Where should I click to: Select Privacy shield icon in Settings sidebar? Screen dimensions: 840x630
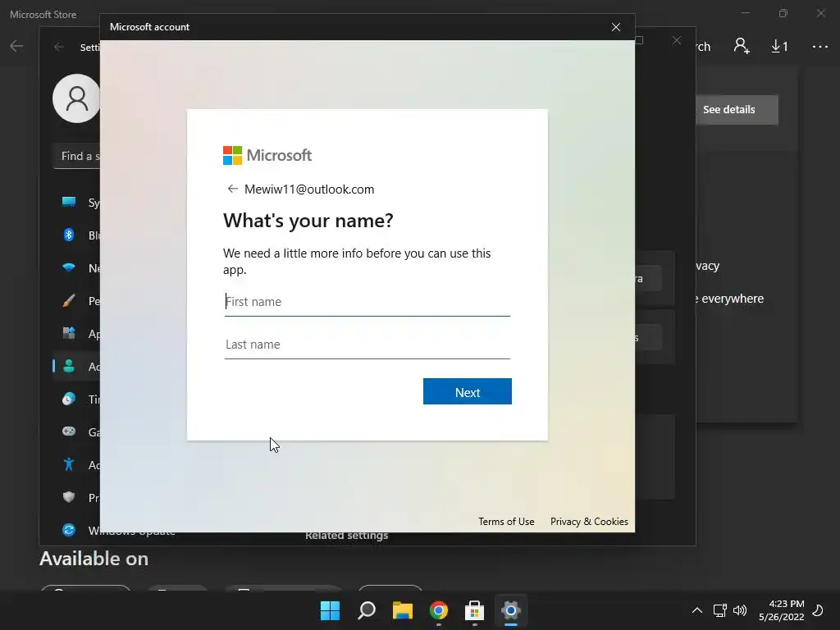69,497
